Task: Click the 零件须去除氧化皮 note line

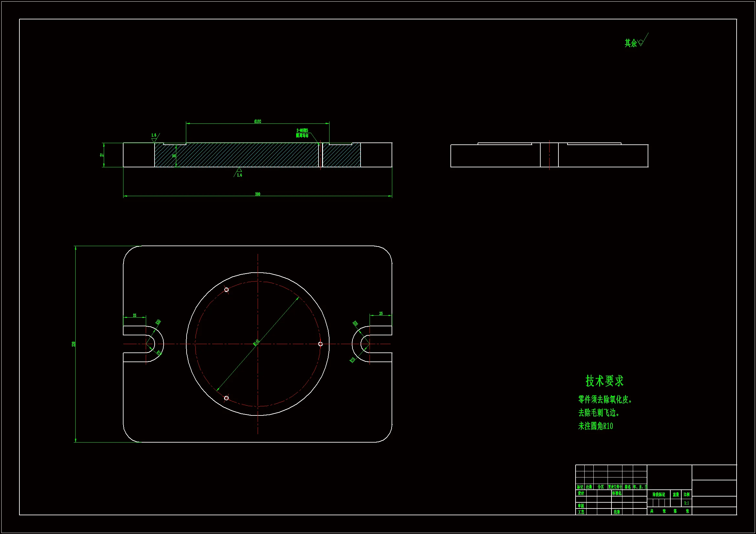Action: pos(605,400)
